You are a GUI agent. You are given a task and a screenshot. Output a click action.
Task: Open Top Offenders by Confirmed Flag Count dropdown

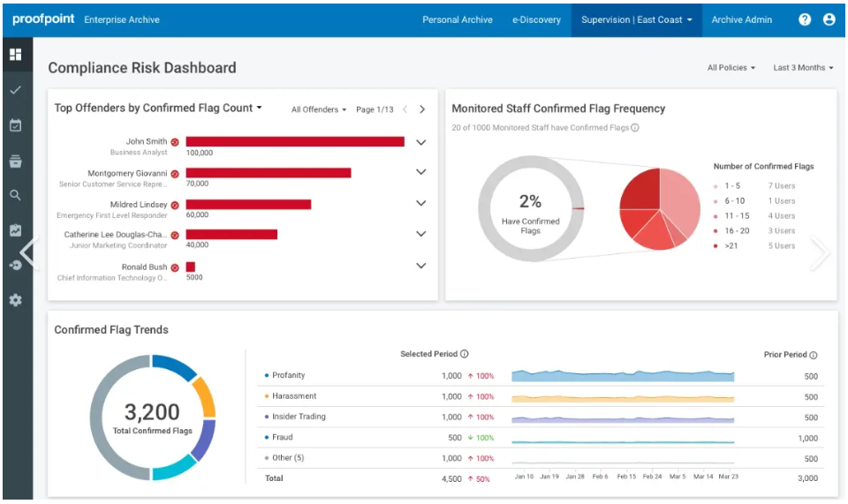pyautogui.click(x=158, y=108)
